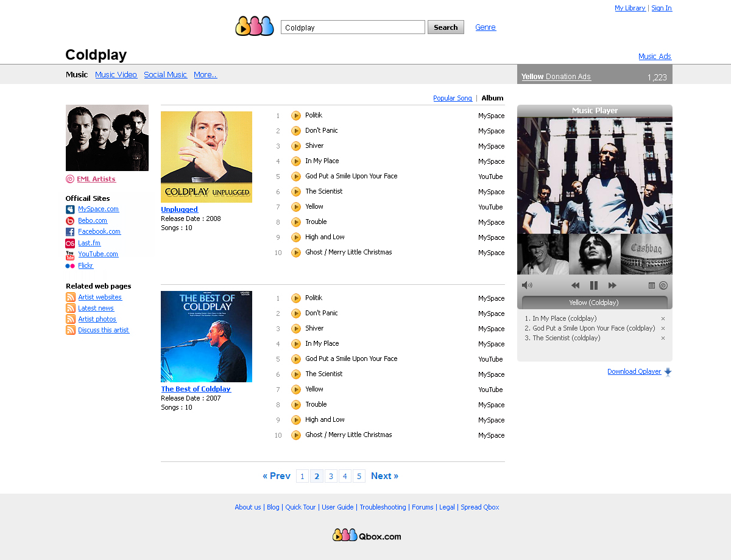Viewport: 731px width, 560px height.
Task: Open the Music Ads link
Action: [x=655, y=57]
